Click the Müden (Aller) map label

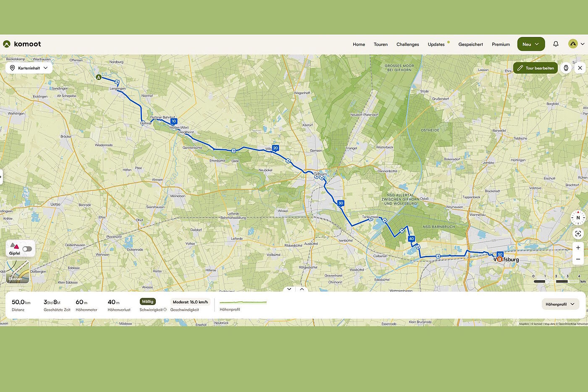pyautogui.click(x=179, y=127)
